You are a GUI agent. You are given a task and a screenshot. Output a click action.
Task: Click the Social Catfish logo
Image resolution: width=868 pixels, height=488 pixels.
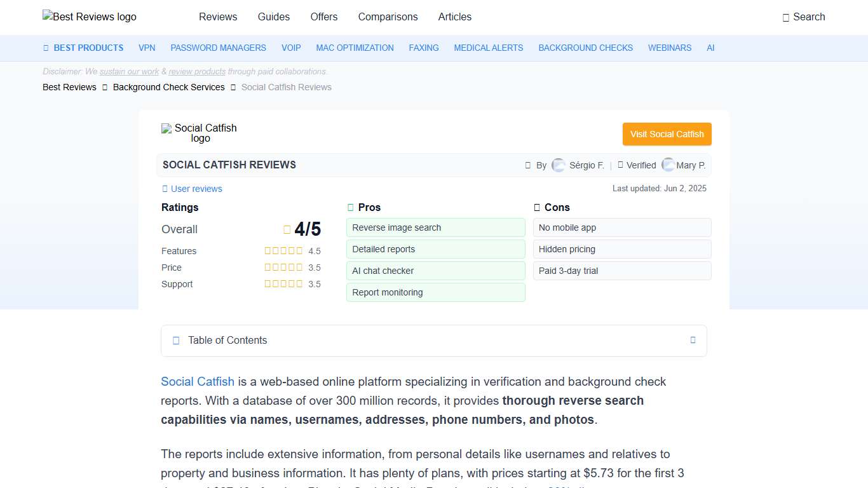[x=199, y=133]
